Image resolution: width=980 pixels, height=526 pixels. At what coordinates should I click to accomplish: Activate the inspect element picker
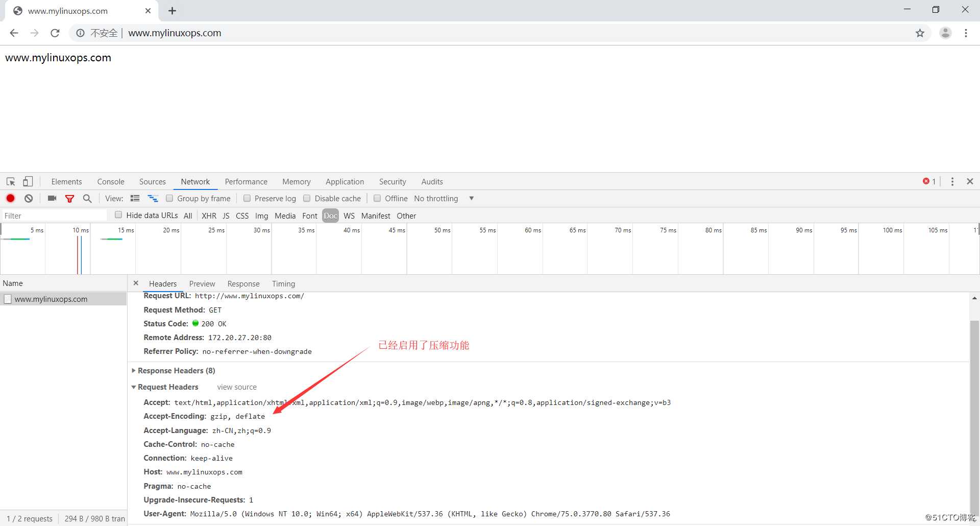(11, 182)
